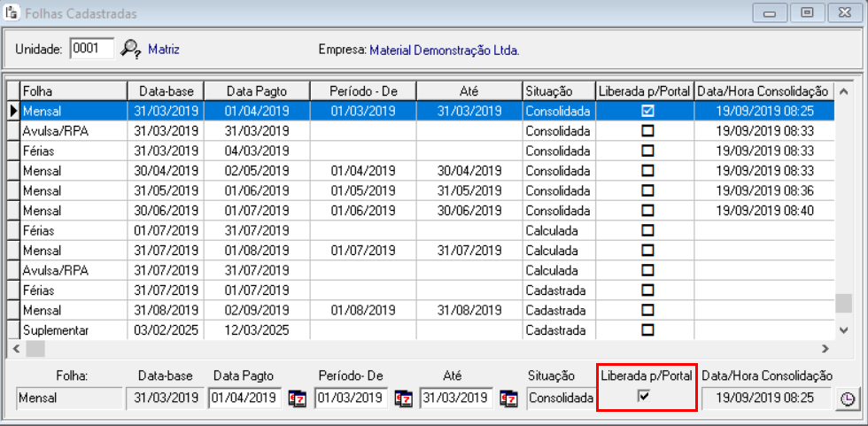Open calendar picker for Data Pagto field

click(x=297, y=399)
